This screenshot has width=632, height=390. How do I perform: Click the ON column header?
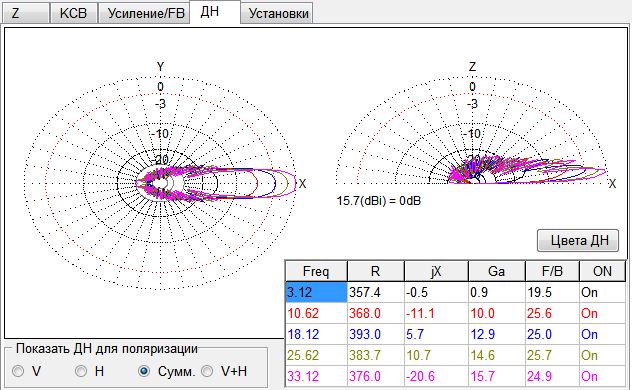coord(603,271)
